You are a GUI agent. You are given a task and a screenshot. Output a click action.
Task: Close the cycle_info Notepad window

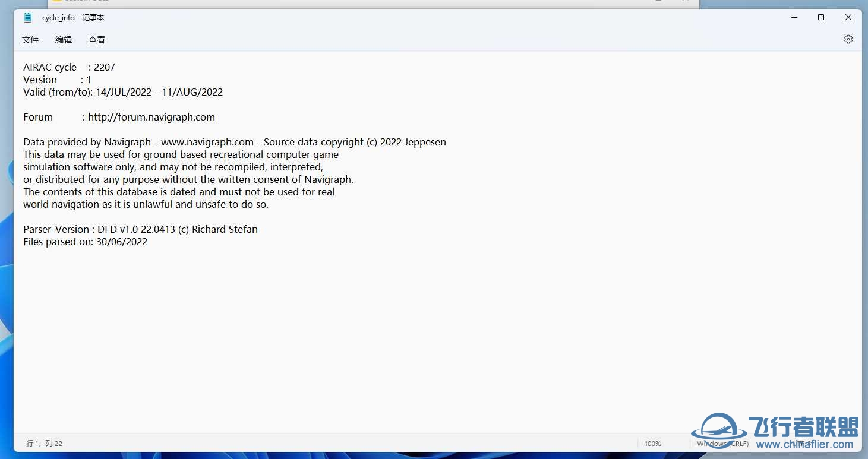(848, 18)
